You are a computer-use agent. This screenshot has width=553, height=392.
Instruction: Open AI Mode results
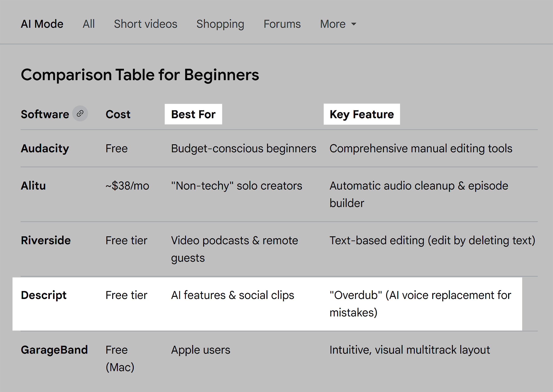tap(42, 24)
